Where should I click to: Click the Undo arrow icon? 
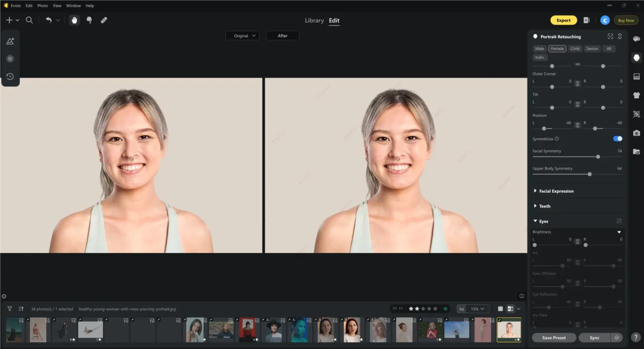[x=48, y=20]
